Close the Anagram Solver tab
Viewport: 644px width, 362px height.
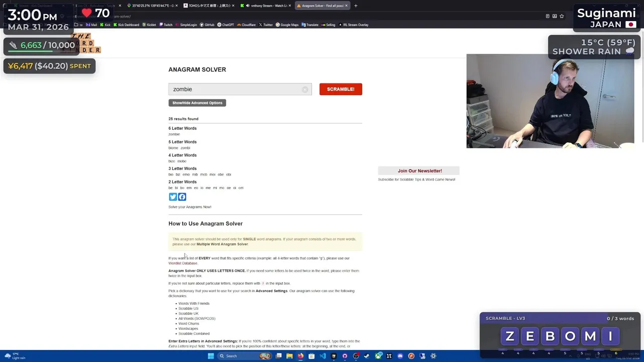[x=346, y=6]
